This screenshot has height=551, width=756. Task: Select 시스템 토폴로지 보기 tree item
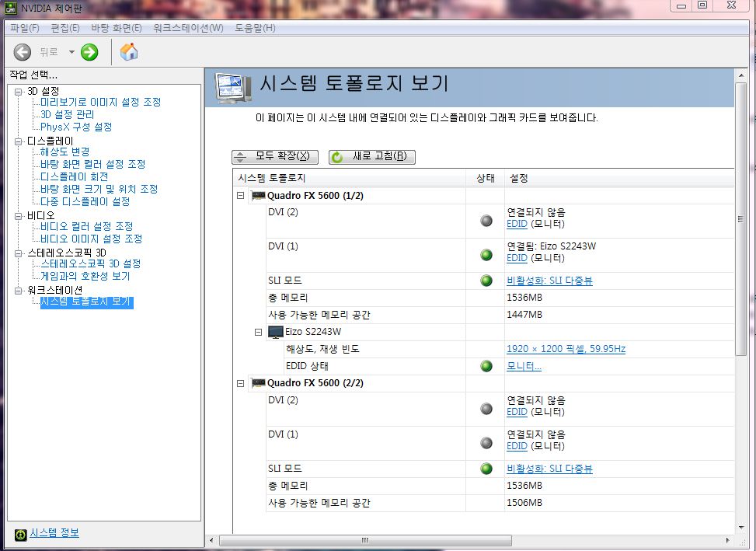pos(87,302)
